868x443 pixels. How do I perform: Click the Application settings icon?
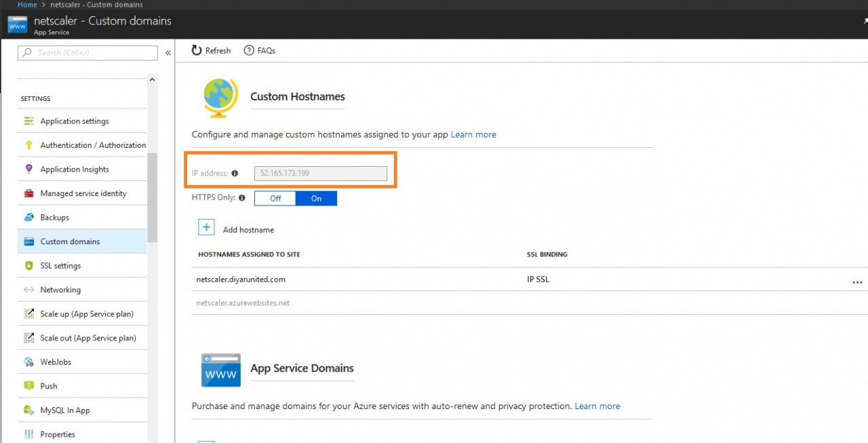coord(28,121)
